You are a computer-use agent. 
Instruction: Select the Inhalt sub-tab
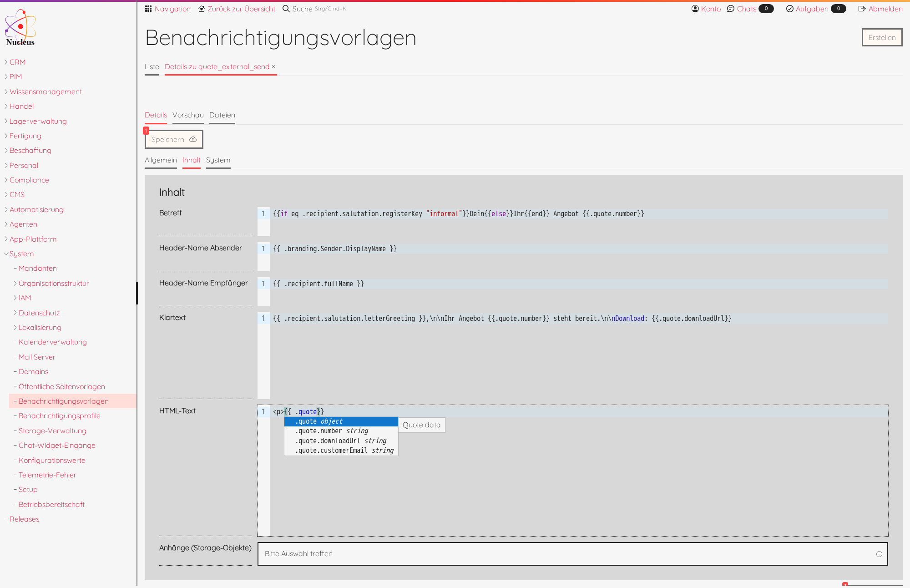coord(192,160)
